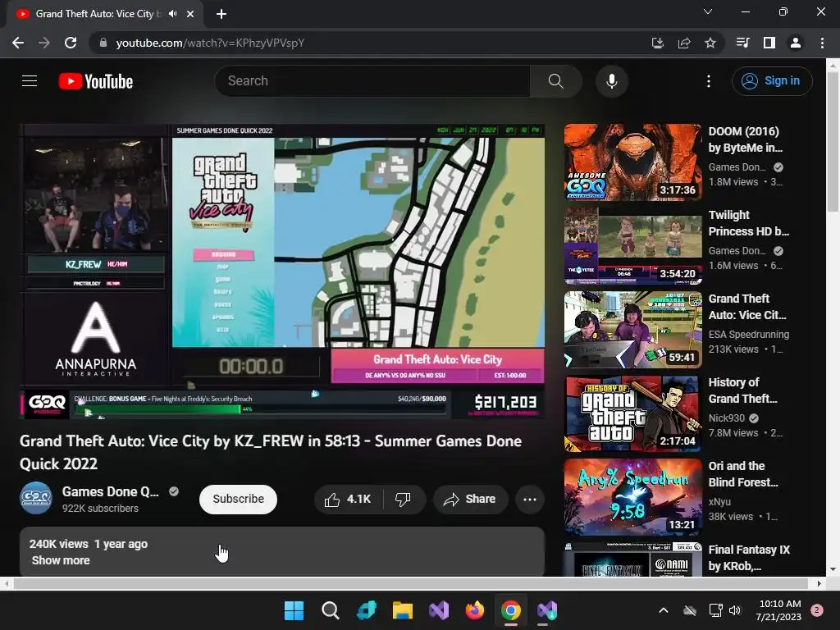The image size is (840, 630).
Task: Click the address bar URL
Action: 210,43
